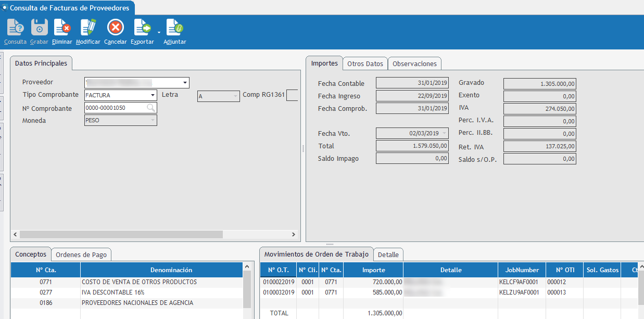Expand the Exportar dropdown arrow
Screen dimensions: 644x319
click(x=159, y=32)
